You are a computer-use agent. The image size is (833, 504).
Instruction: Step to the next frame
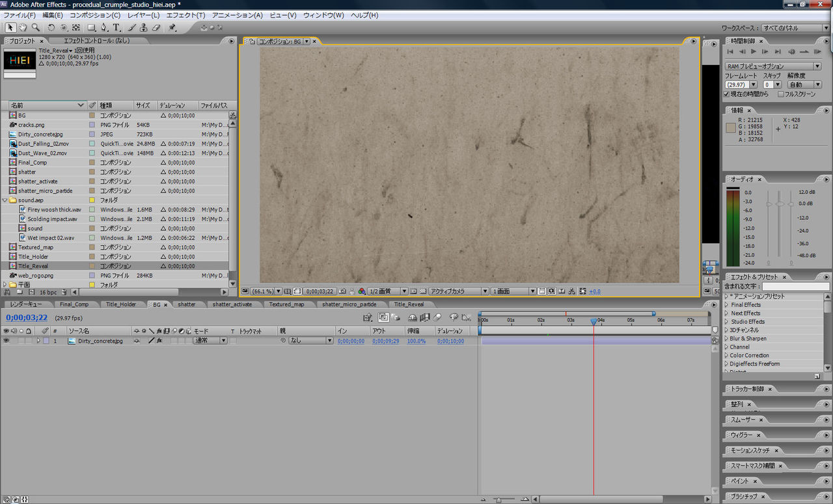[765, 51]
